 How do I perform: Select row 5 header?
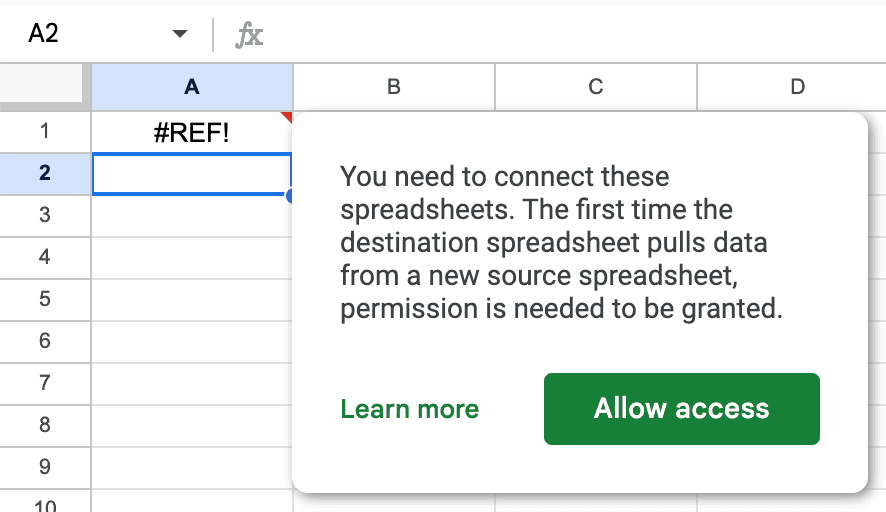[x=45, y=300]
